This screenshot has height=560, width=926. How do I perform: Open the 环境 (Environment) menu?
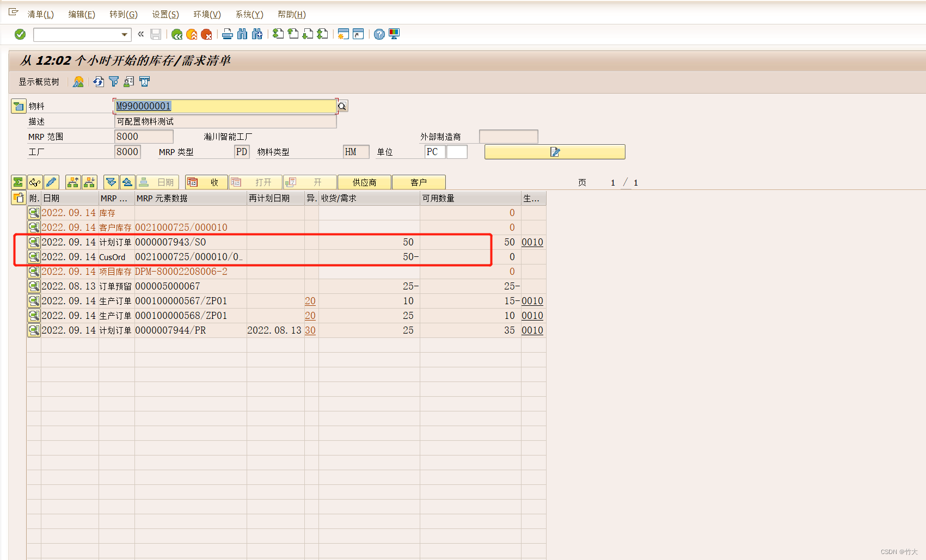pyautogui.click(x=206, y=14)
